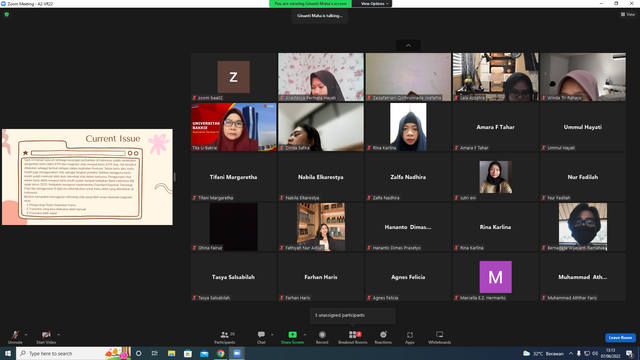This screenshot has width=640, height=360.
Task: Open Task View on the taskbar
Action: click(155, 353)
